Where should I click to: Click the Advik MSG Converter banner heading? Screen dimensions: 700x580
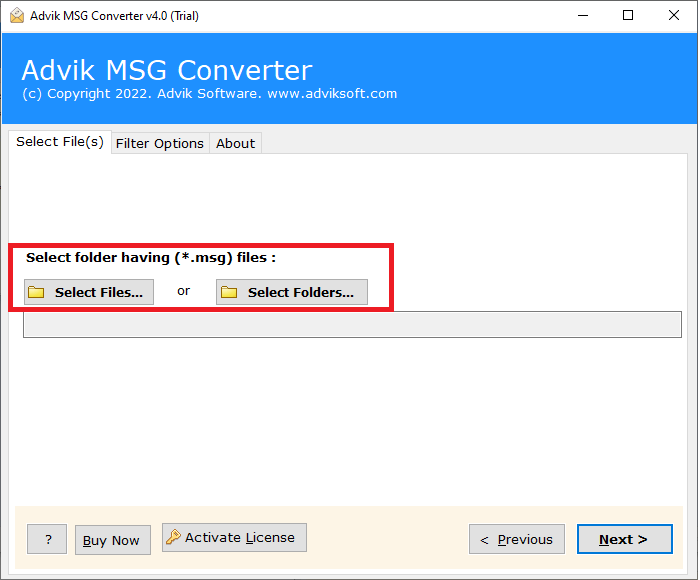pos(167,70)
